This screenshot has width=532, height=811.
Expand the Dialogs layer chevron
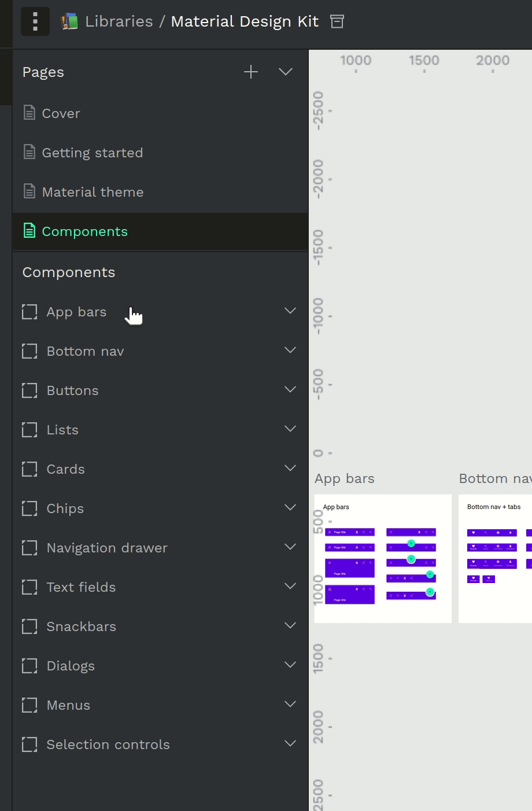(290, 665)
